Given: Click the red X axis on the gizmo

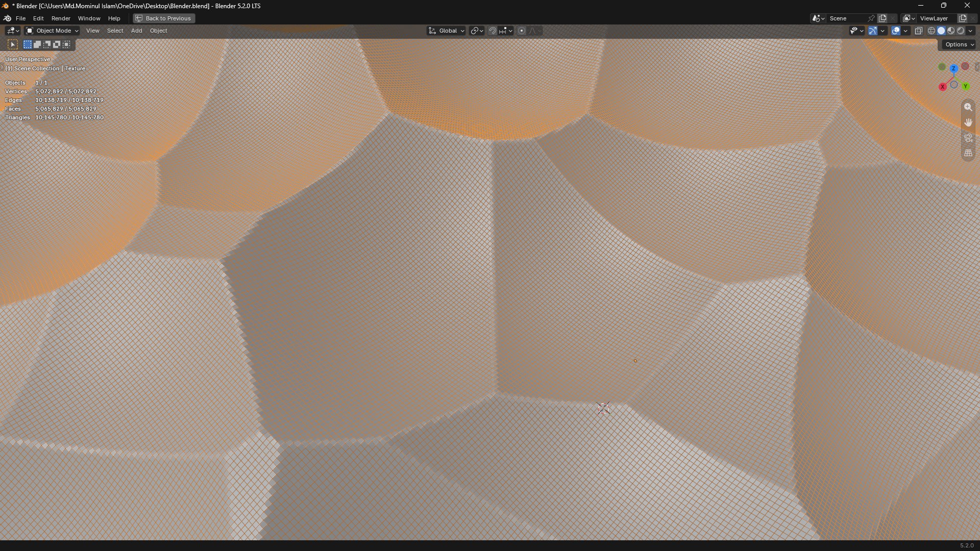Looking at the screenshot, I should click(942, 87).
